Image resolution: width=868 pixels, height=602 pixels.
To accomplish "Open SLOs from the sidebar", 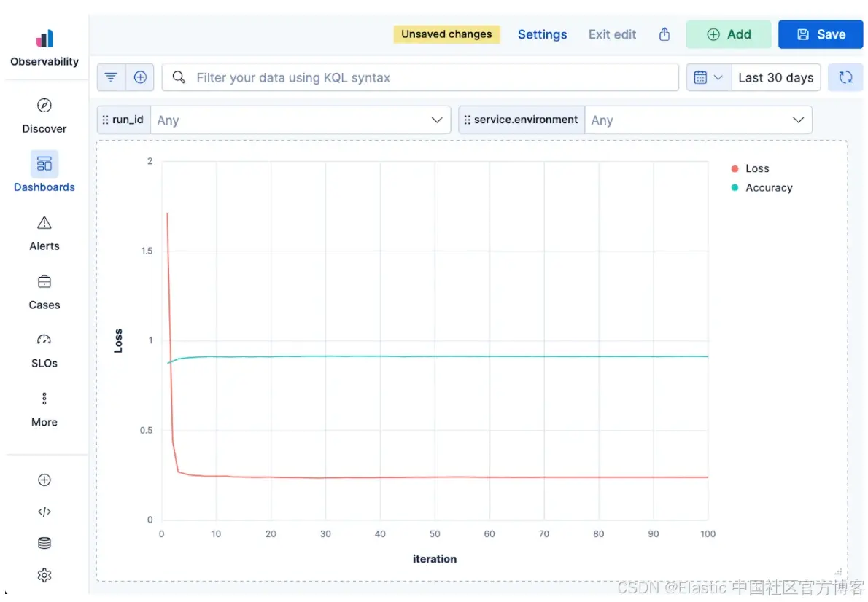I will (44, 351).
